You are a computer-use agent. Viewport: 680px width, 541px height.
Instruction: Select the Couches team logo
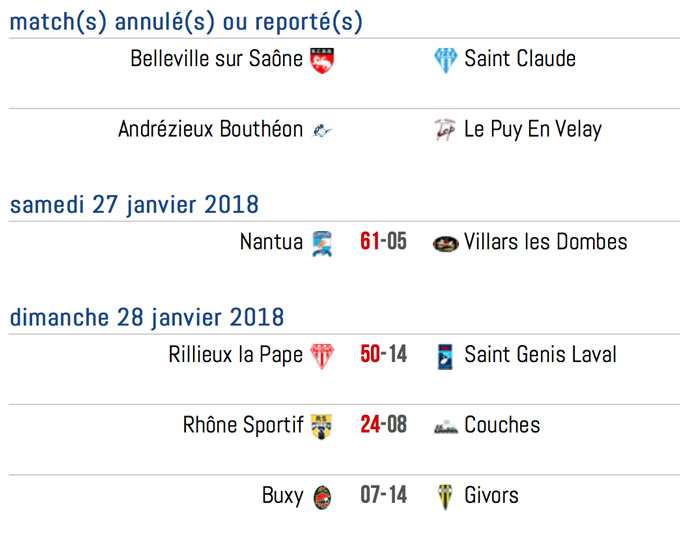pyautogui.click(x=446, y=427)
